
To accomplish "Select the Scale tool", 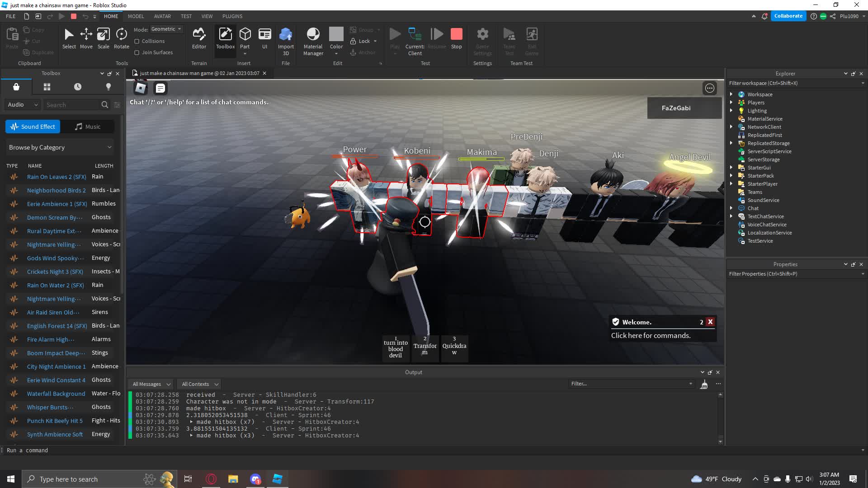I will click(103, 38).
